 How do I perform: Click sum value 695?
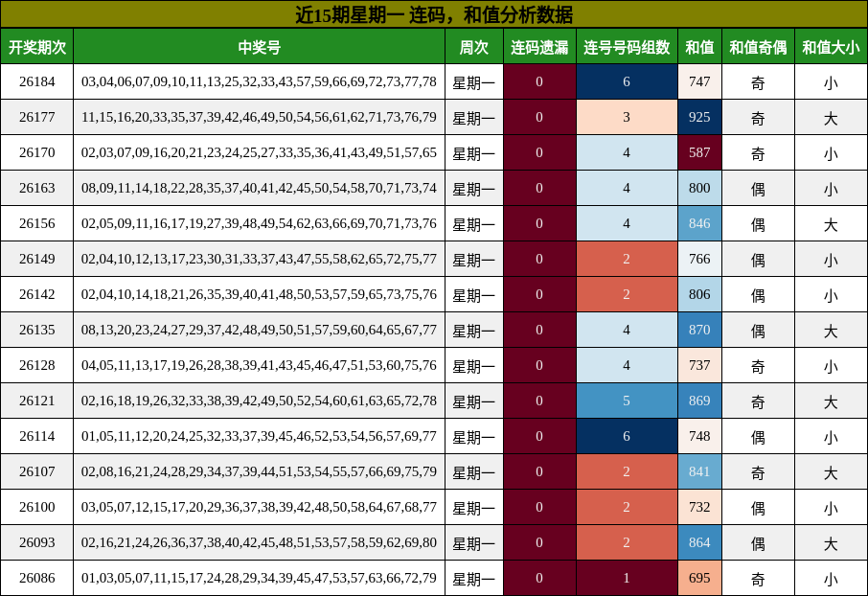699,579
